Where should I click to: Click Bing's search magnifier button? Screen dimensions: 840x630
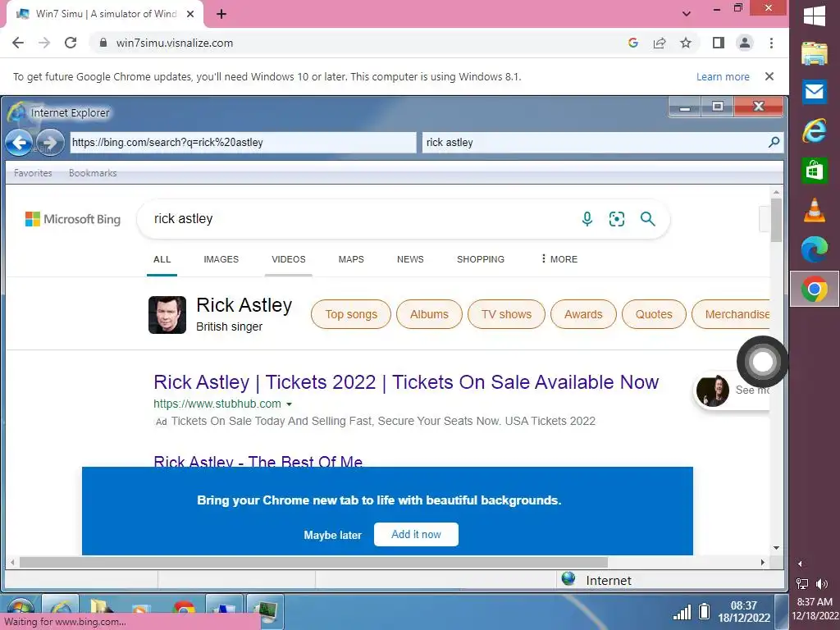pyautogui.click(x=648, y=218)
